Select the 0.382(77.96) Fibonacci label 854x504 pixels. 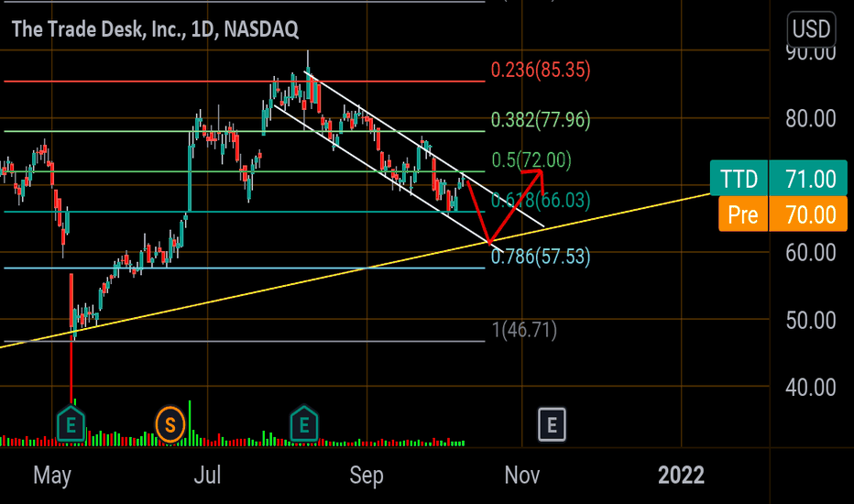541,119
